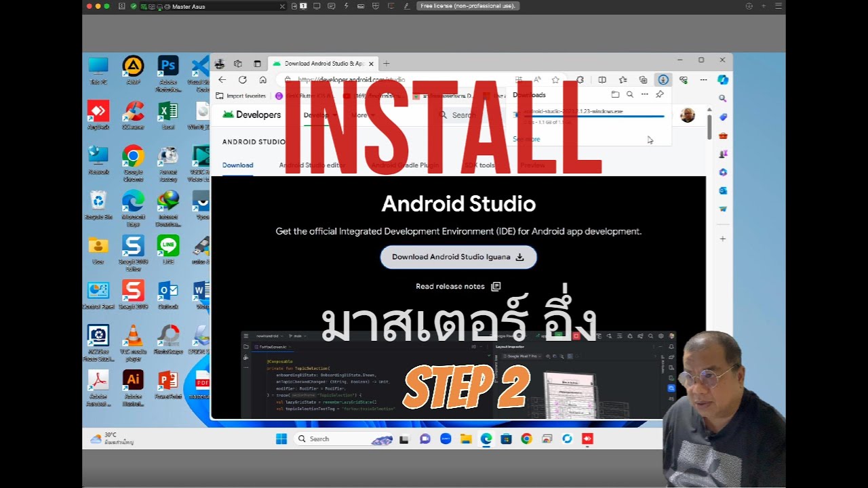Open AnyDesk desktop shortcut
Image resolution: width=868 pixels, height=488 pixels.
click(x=98, y=115)
